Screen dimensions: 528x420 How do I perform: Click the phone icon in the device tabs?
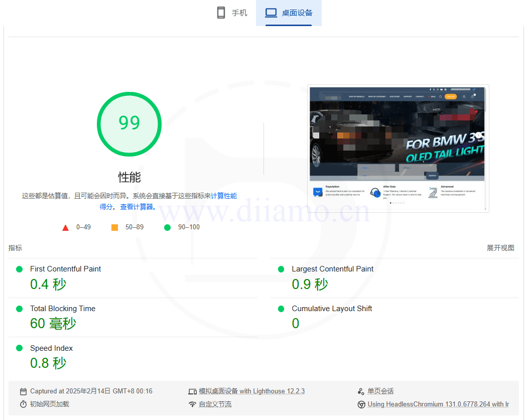point(221,13)
